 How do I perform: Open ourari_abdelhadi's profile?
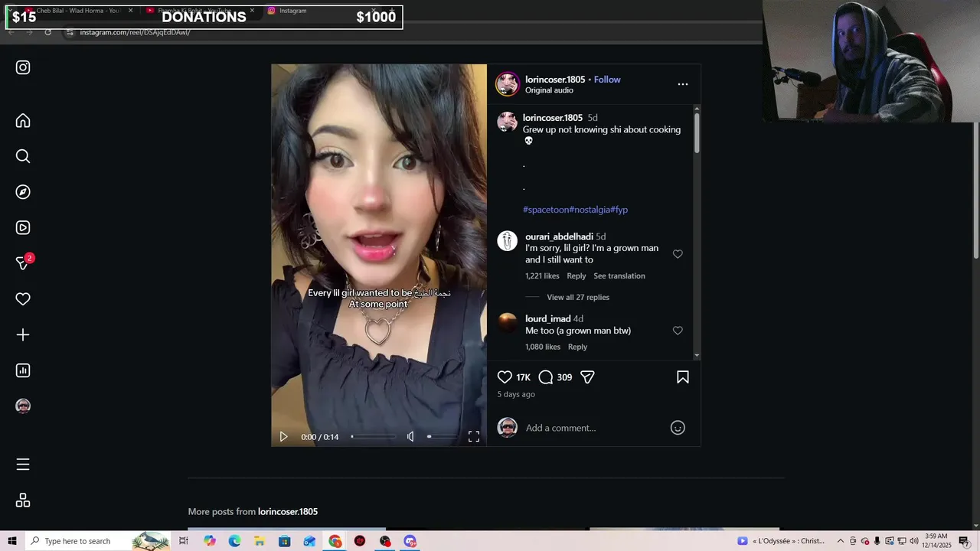(559, 236)
